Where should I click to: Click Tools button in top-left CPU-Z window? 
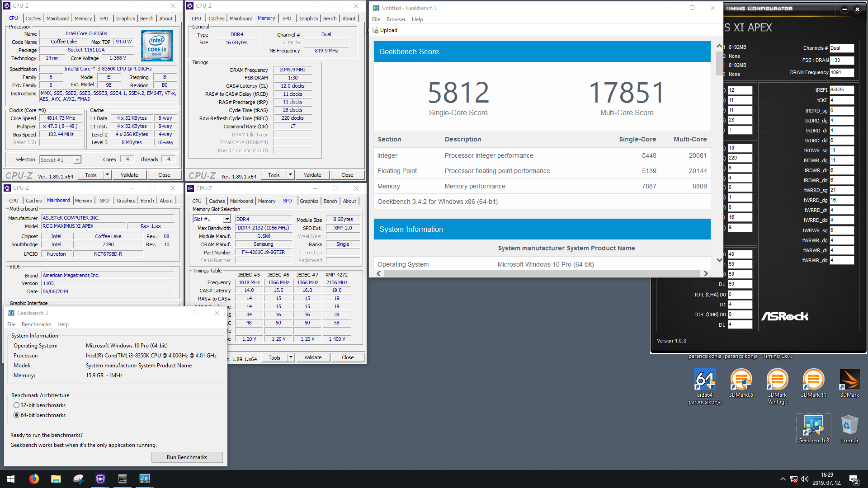pyautogui.click(x=91, y=175)
